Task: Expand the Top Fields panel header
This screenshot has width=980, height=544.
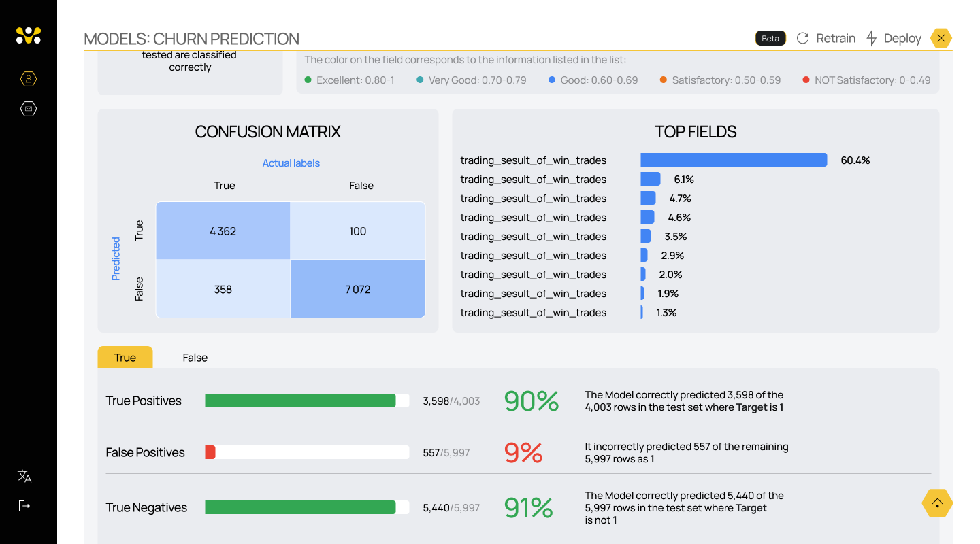Action: 695,131
